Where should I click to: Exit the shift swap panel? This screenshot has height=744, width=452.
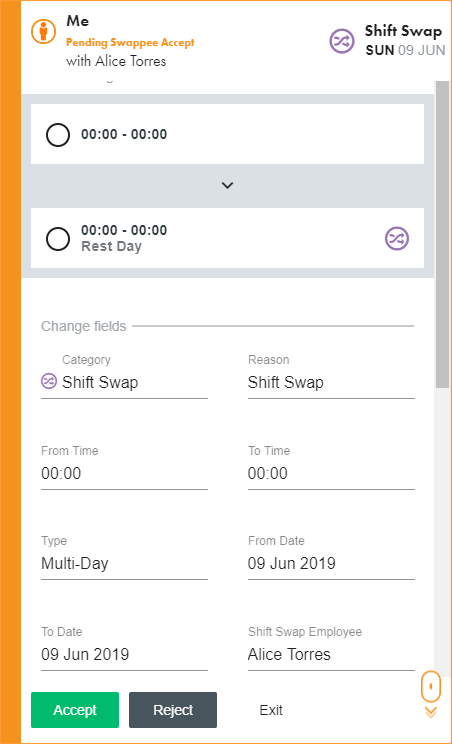pos(271,710)
